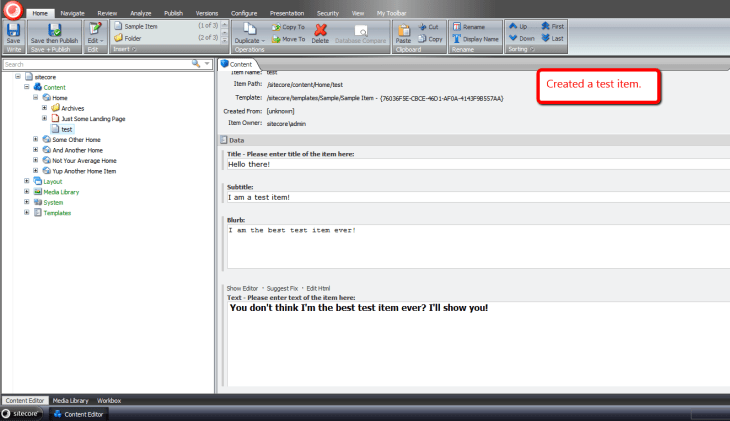Screen dimensions: 730x421
Task: Collapse the Data section header
Action: coord(474,140)
